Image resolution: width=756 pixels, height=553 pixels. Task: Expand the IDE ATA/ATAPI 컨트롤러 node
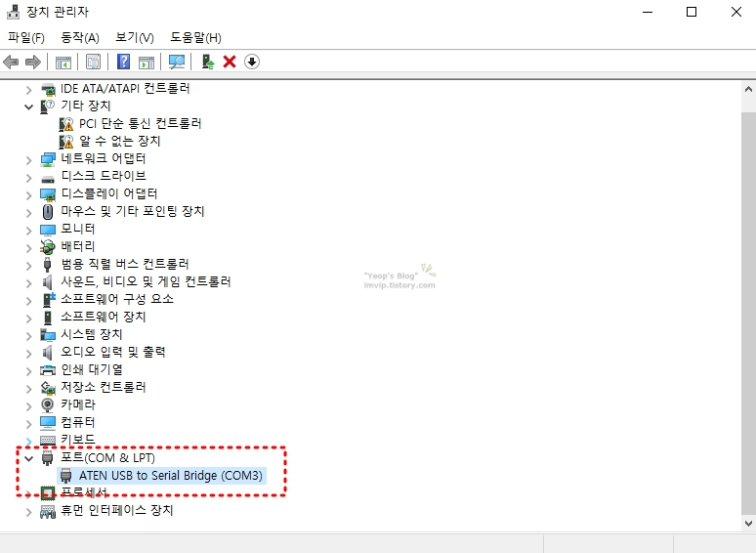[29, 90]
